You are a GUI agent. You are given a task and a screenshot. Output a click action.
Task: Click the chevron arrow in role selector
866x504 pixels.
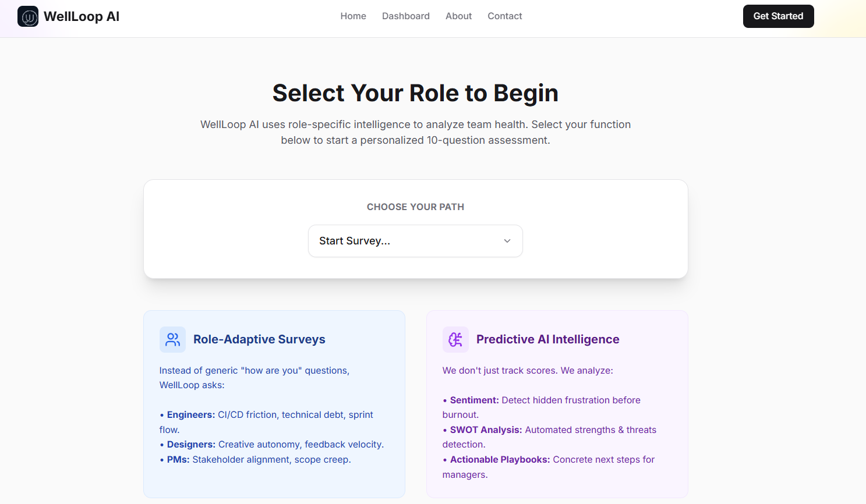click(507, 241)
